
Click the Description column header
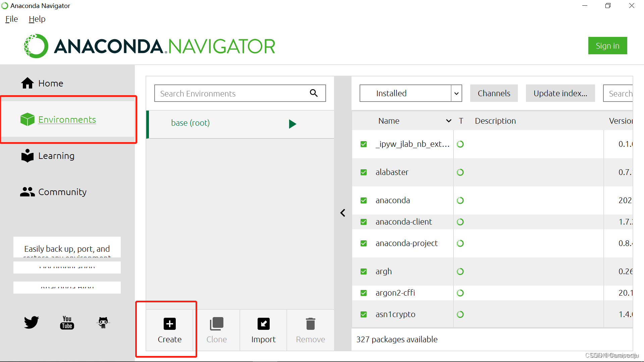(495, 121)
